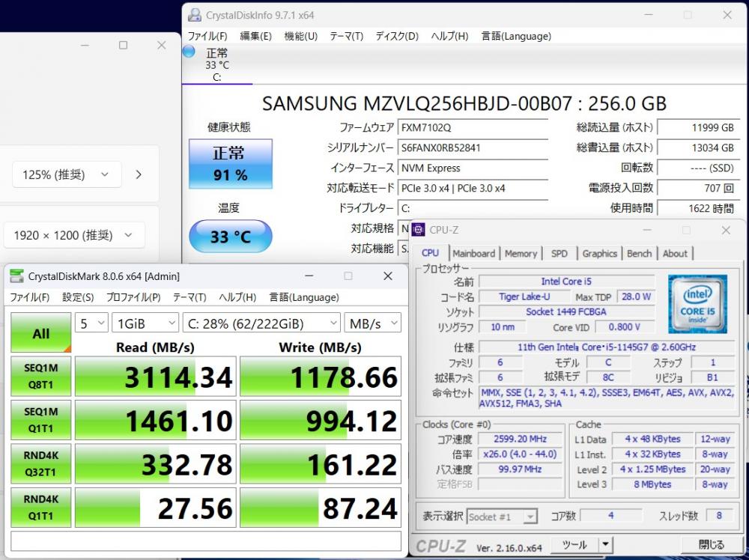Switch to the Memory tab in CPU-Z

521,254
